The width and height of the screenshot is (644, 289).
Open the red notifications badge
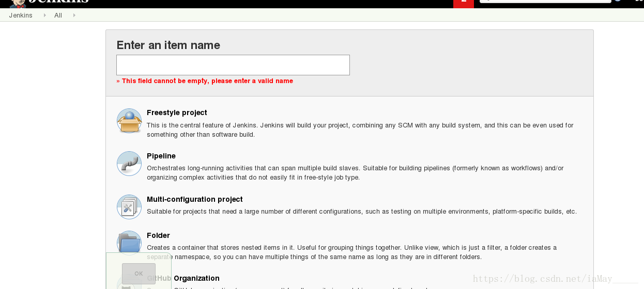click(464, 4)
